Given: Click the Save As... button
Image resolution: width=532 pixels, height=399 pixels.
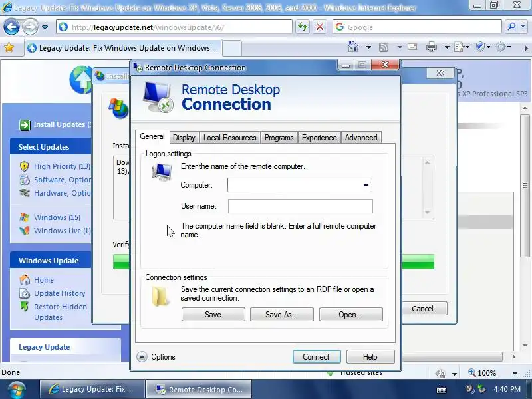Looking at the screenshot, I should tap(281, 315).
